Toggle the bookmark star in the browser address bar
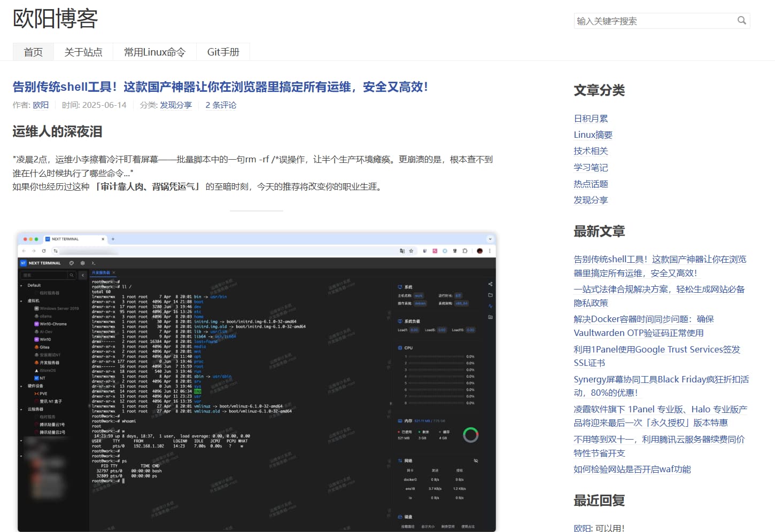The image size is (775, 532). [x=410, y=251]
